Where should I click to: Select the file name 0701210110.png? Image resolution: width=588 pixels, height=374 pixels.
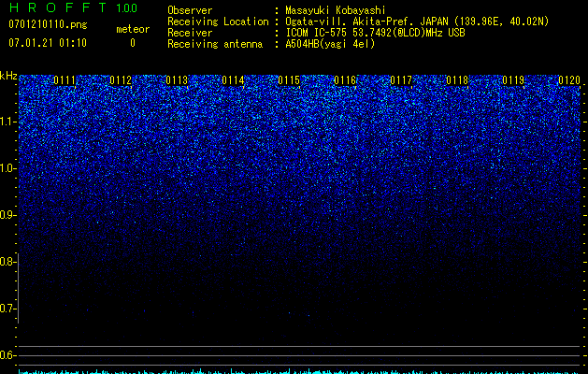[x=48, y=24]
